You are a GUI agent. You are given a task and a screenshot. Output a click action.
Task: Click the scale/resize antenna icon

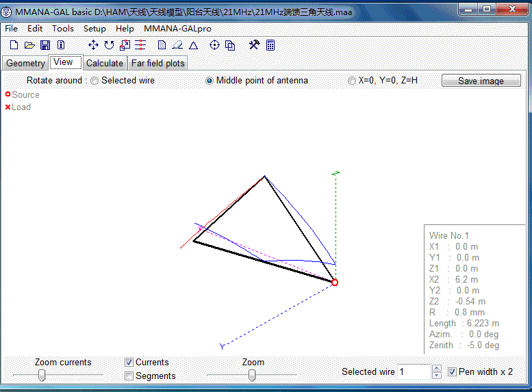(125, 45)
